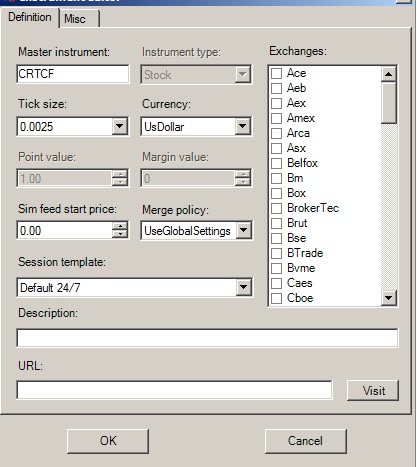Viewport: 417px width, 467px height.
Task: Tick the Cboe exchange checkbox
Action: (276, 298)
